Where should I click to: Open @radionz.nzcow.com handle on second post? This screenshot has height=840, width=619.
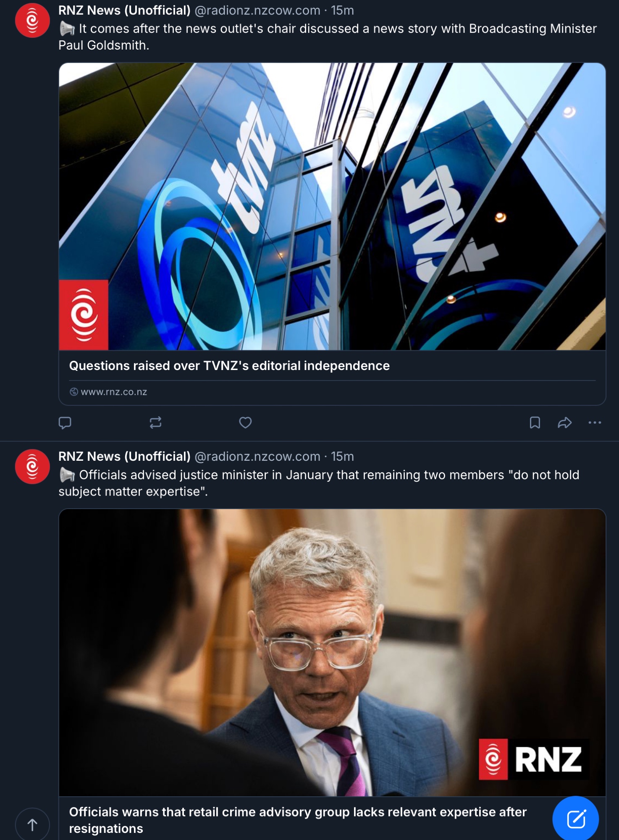[257, 457]
